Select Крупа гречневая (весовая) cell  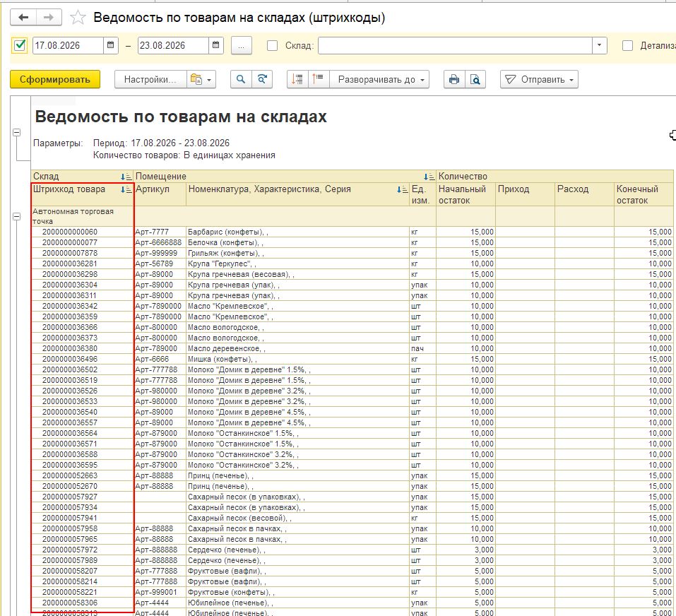297,274
